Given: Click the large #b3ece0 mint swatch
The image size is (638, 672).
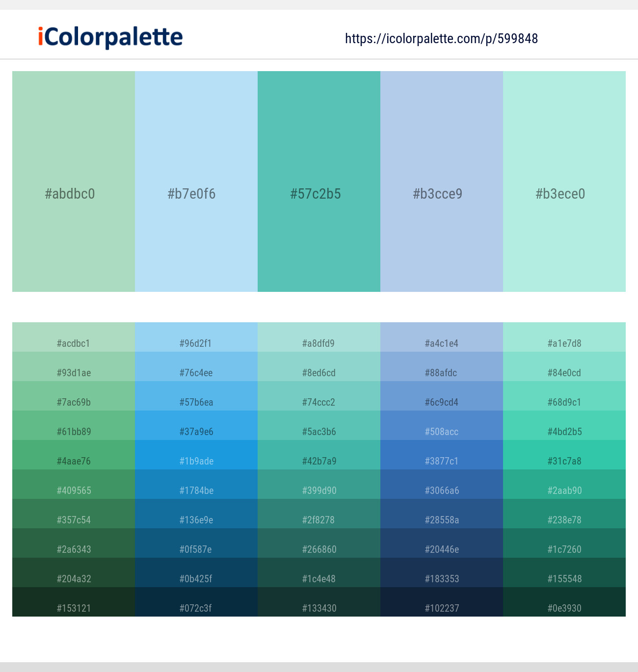Looking at the screenshot, I should click(x=564, y=181).
